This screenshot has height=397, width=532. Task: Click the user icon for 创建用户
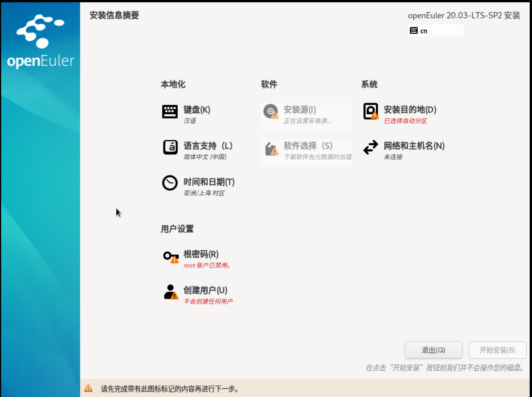click(171, 292)
